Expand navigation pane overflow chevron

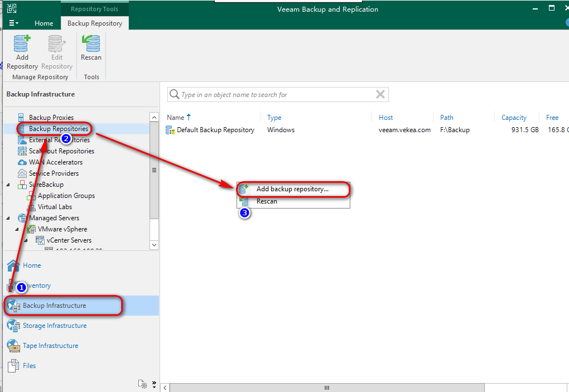[154, 384]
